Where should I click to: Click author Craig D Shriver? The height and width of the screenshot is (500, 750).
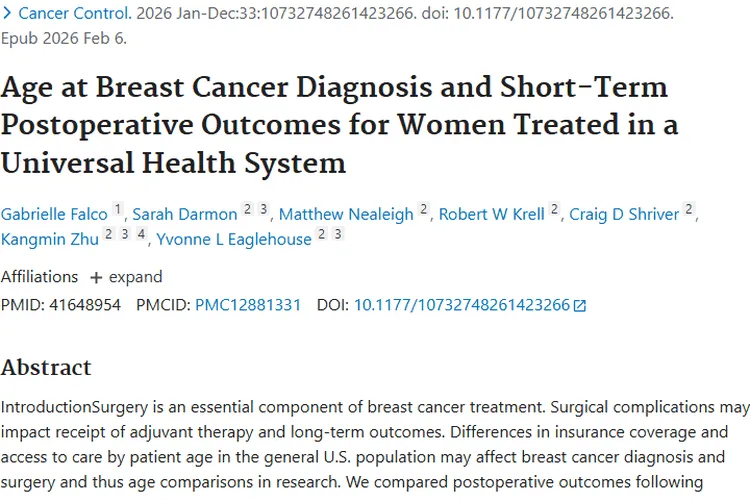coord(624,213)
